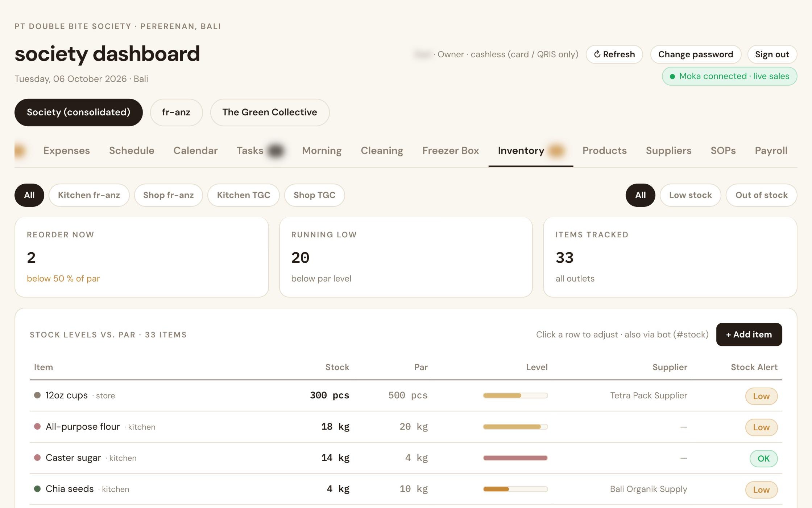Click Bali Organik Supply text

click(649, 489)
